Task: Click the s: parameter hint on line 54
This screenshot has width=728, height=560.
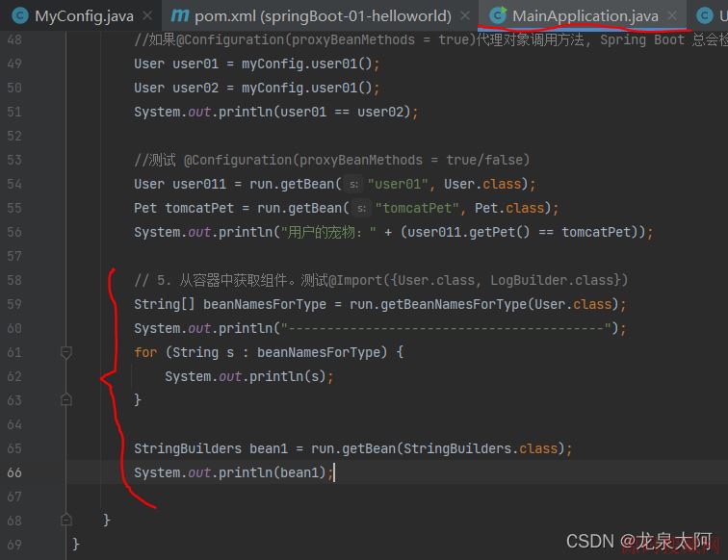Action: [353, 184]
